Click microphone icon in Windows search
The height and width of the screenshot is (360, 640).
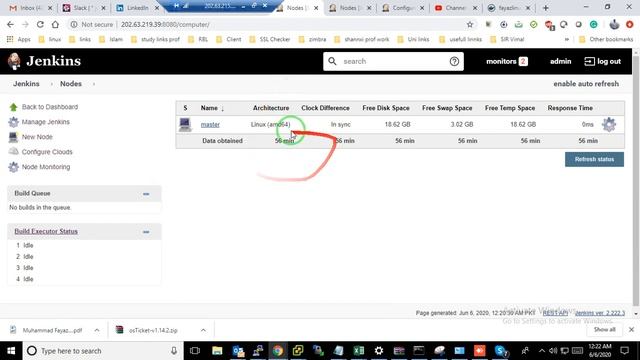pyautogui.click(x=174, y=351)
